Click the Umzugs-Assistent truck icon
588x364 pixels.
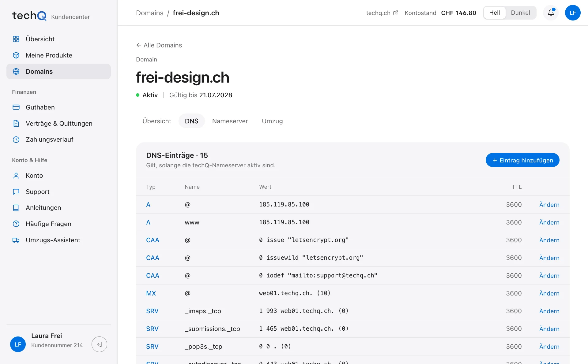[16, 240]
